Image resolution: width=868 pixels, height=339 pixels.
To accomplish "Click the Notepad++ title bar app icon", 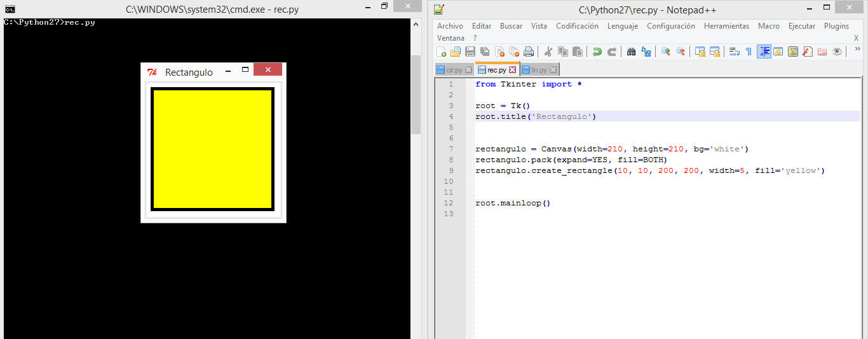I will 439,10.
